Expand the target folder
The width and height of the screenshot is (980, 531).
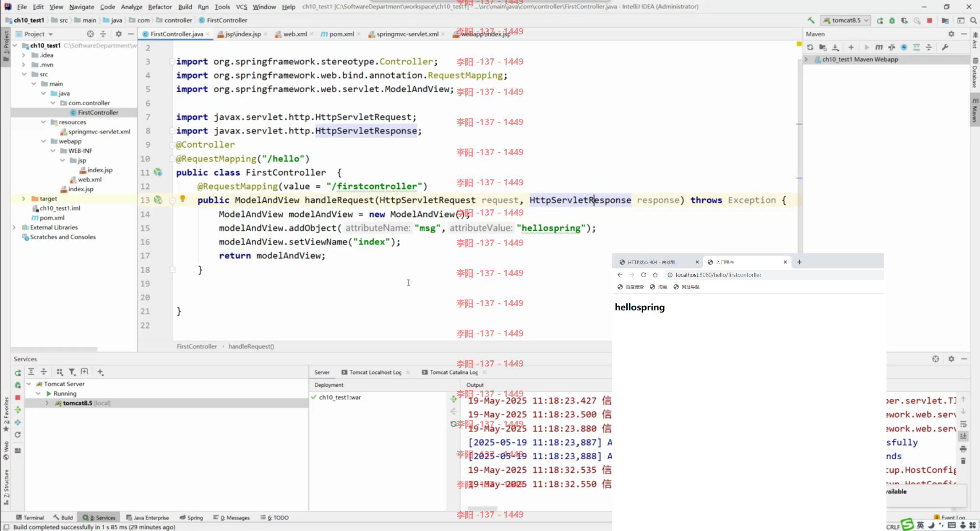pyautogui.click(x=23, y=199)
